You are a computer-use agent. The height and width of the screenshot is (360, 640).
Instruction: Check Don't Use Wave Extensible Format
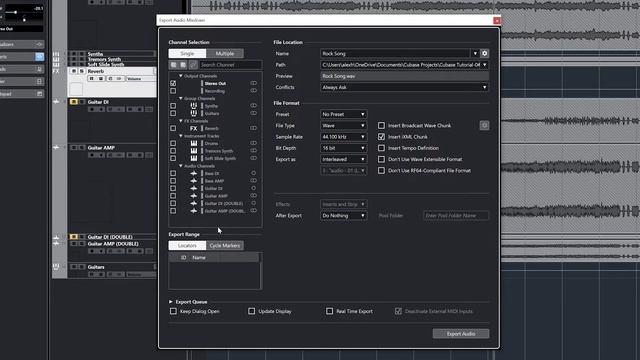[381, 159]
